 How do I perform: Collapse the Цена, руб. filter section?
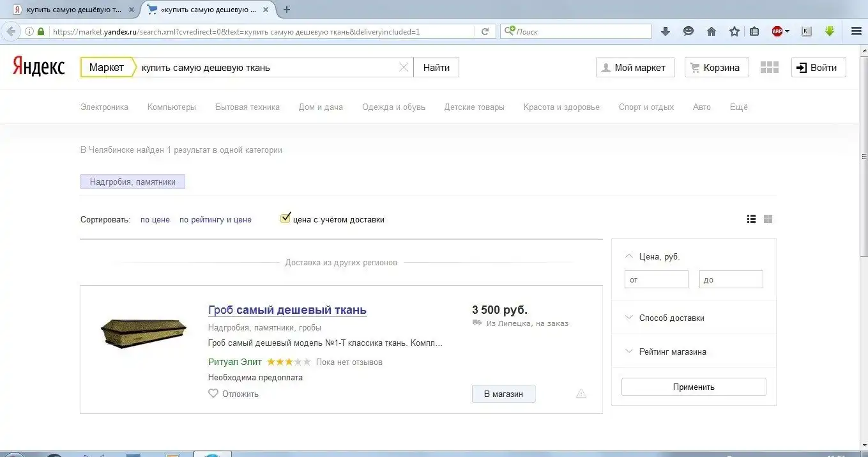(x=630, y=256)
